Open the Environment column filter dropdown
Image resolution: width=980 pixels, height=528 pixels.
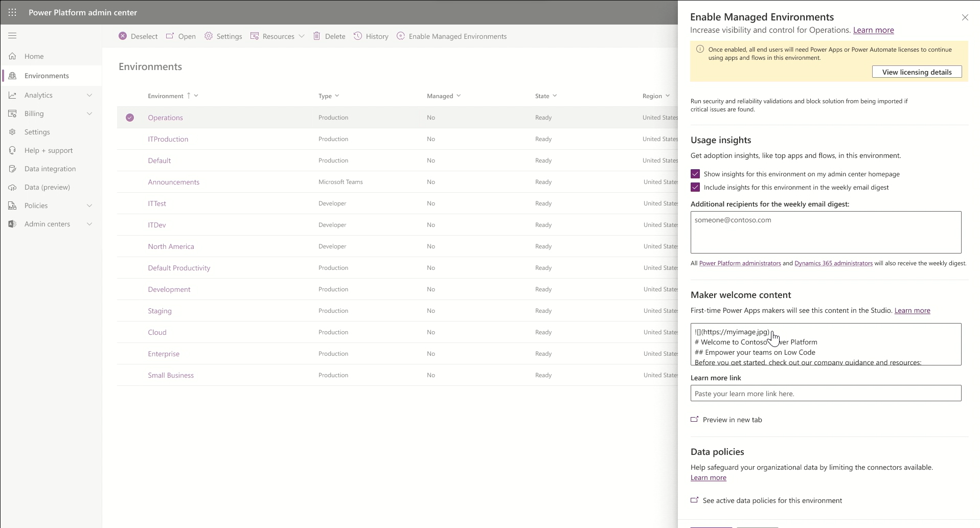[x=196, y=96]
